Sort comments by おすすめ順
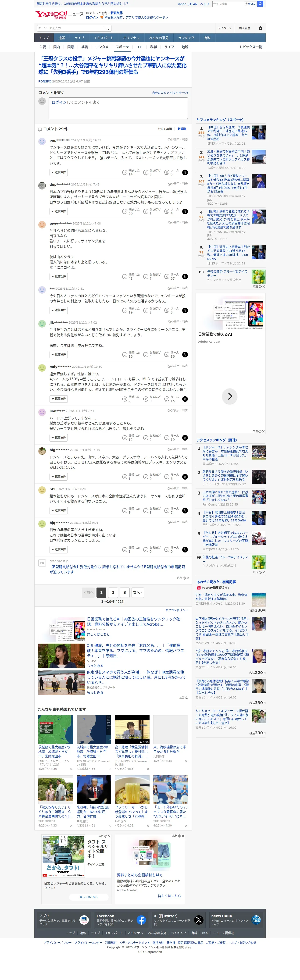The width and height of the screenshot is (300, 980). [x=164, y=129]
